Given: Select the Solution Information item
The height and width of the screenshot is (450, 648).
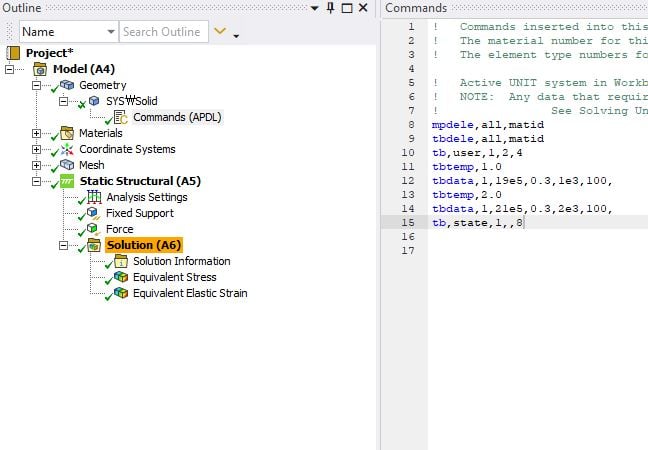Looking at the screenshot, I should (x=182, y=261).
